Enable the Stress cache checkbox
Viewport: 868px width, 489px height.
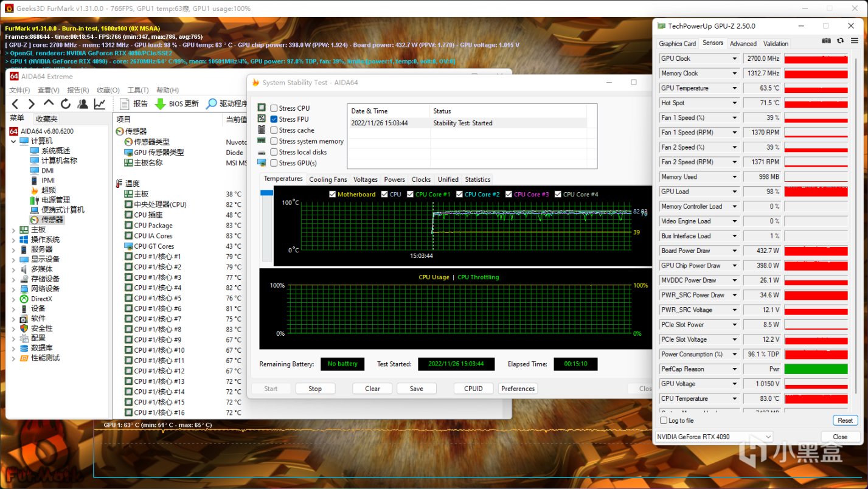pos(274,130)
